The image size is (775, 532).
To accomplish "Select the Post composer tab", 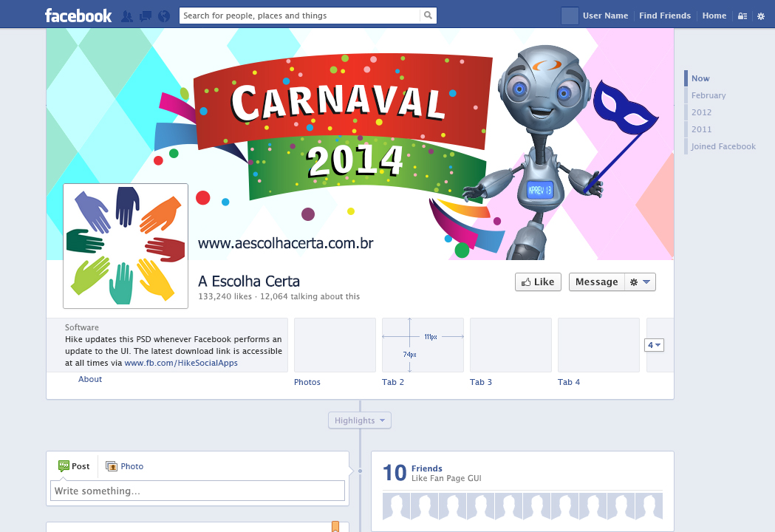I will coord(74,466).
